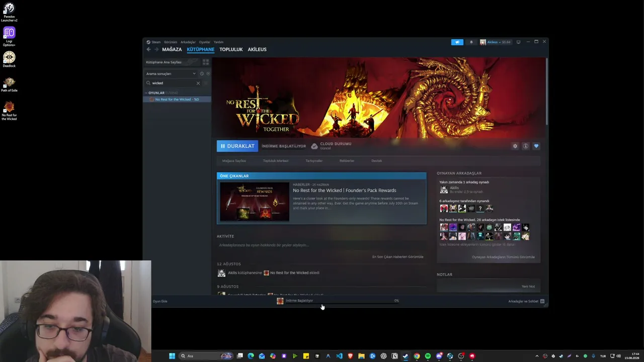Select 'No Rest for the Wicked - %0' entry
644x362 pixels.
[177, 100]
